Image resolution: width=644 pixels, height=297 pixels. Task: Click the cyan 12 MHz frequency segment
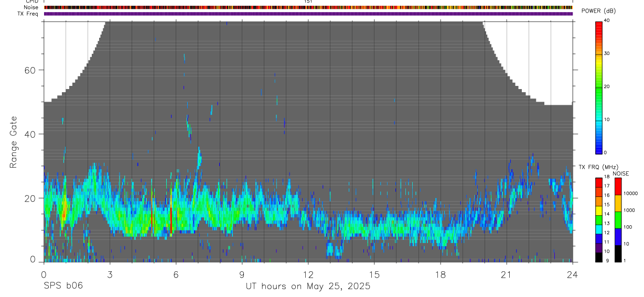599,229
